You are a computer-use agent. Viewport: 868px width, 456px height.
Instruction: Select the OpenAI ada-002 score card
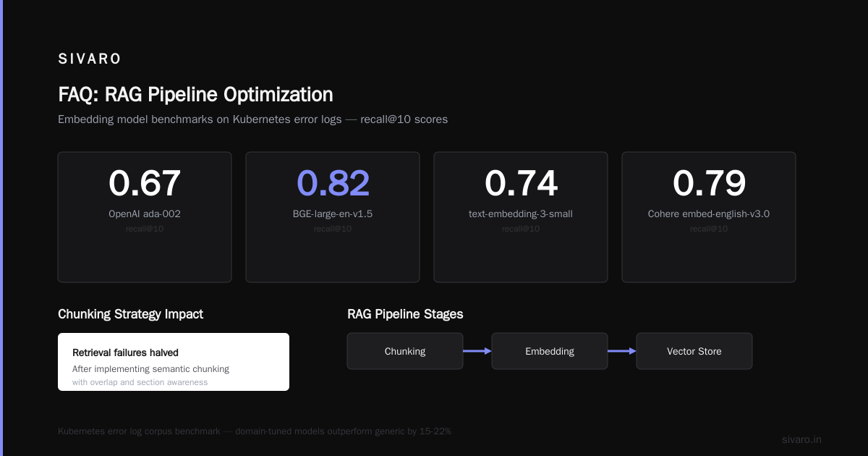tap(145, 217)
